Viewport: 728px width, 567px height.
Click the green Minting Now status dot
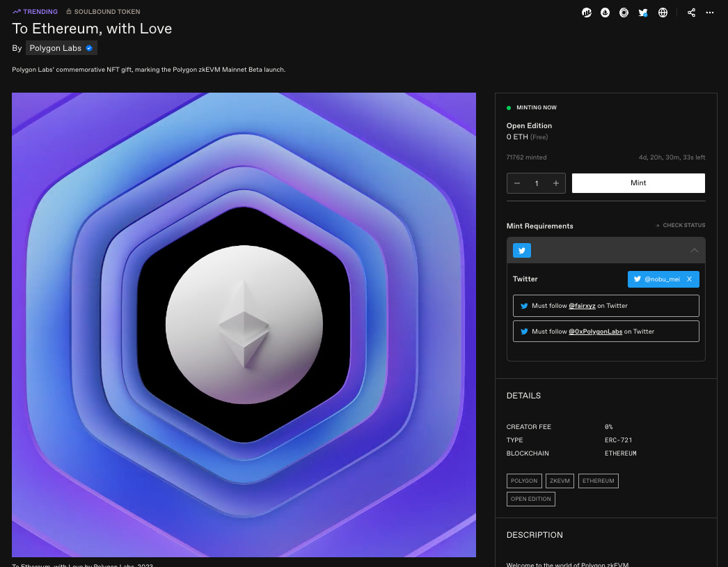pyautogui.click(x=509, y=108)
